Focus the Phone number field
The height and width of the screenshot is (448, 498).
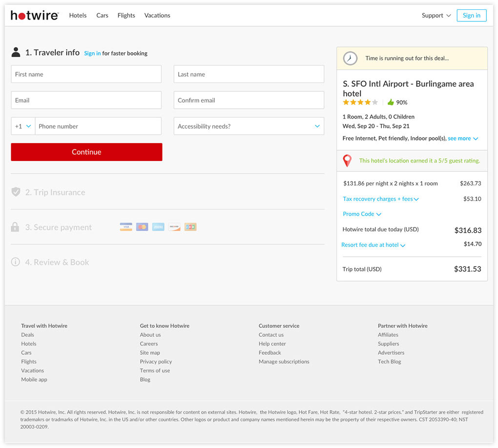point(98,126)
